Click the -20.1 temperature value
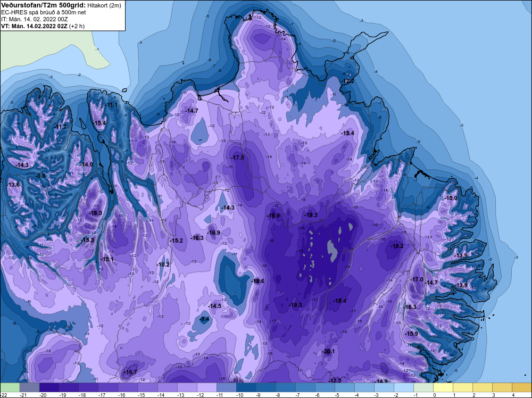 [x=328, y=351]
